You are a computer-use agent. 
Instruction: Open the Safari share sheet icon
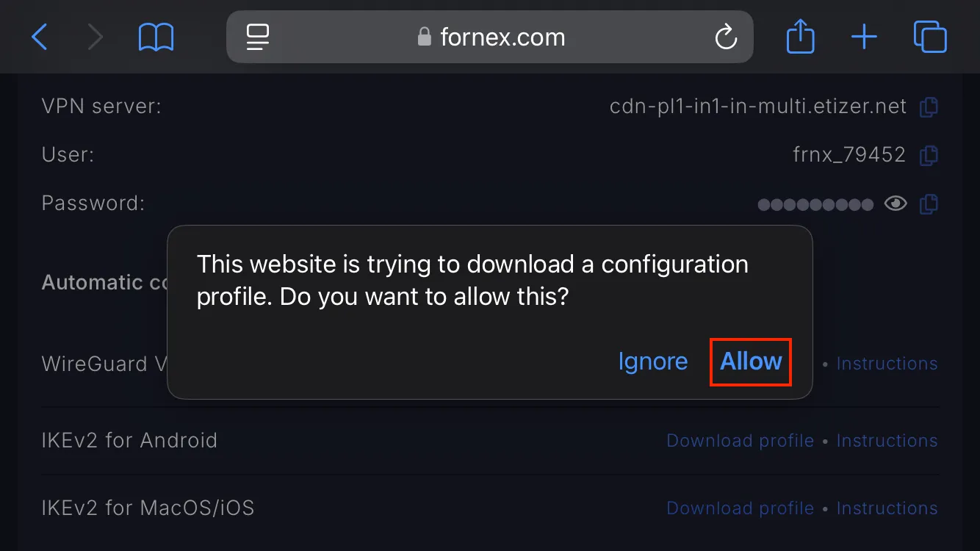coord(801,36)
